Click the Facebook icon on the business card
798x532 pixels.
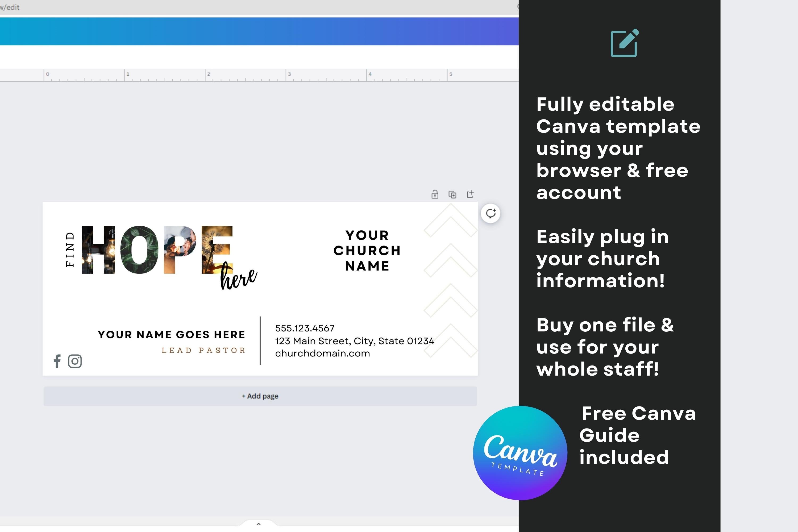click(57, 362)
